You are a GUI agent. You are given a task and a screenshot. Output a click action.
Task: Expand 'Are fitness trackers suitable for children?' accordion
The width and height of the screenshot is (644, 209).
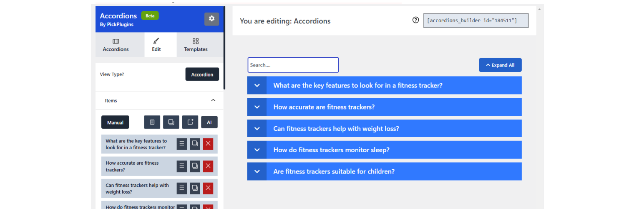334,171
